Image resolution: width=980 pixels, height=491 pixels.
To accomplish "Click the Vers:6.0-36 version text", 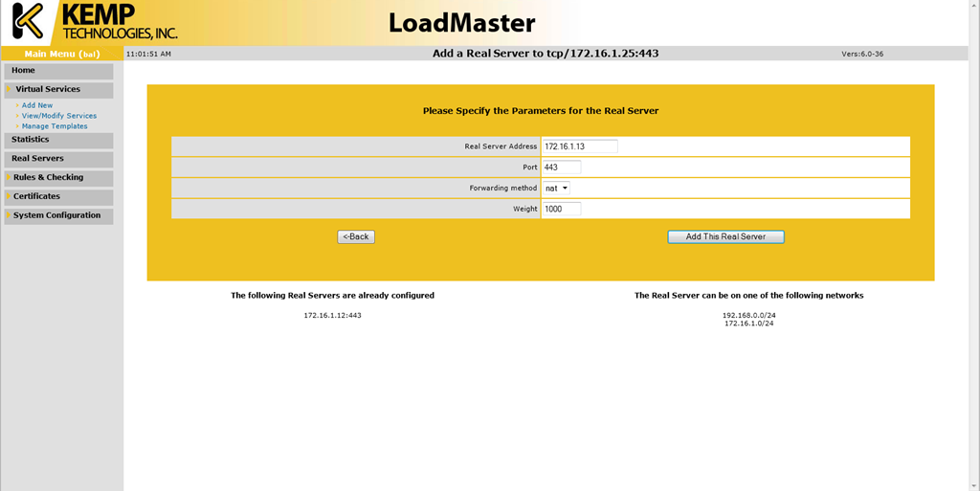I will (862, 55).
